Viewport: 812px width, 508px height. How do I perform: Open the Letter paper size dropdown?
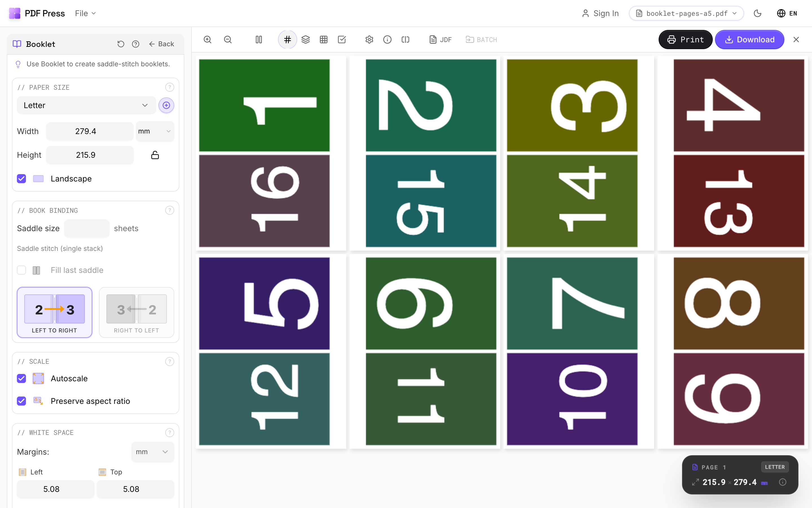(86, 106)
